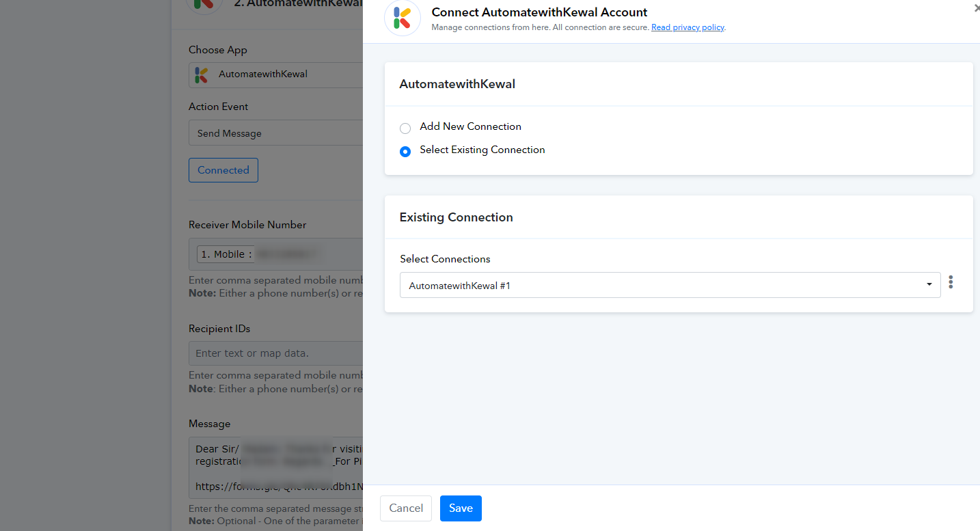Click the AutomatewithKewal icon in Choose App field

[x=201, y=74]
